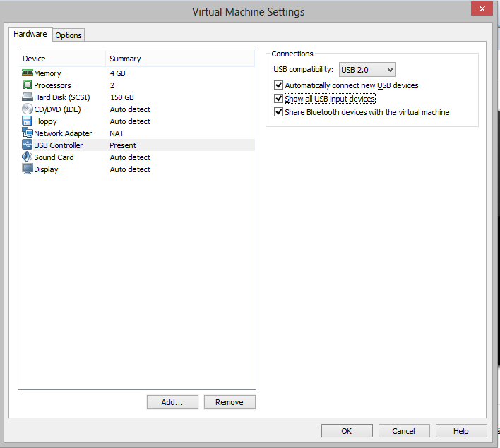This screenshot has height=448, width=500.
Task: Select the Hard Disk (SCSI) label
Action: click(x=62, y=97)
